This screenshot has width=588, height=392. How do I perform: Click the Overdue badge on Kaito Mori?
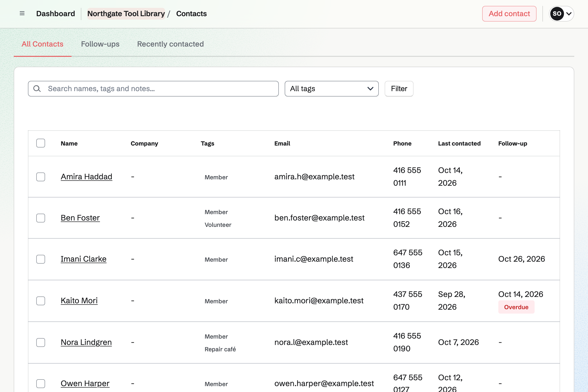pos(516,307)
